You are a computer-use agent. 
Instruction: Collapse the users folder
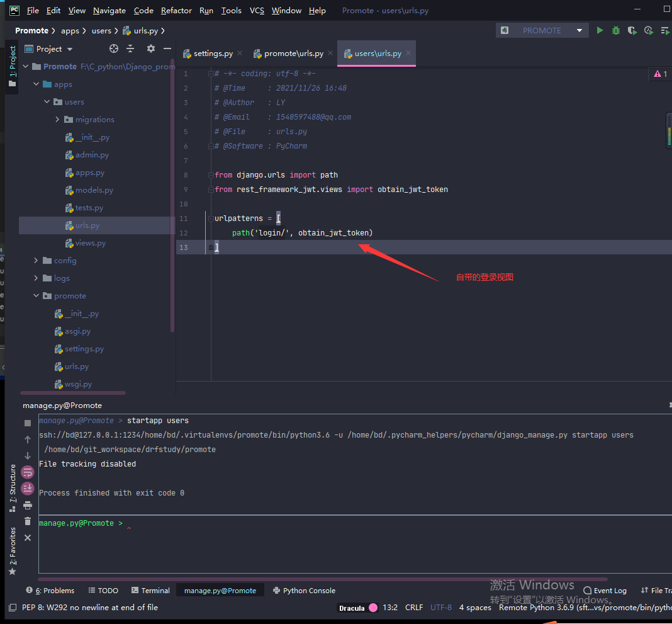(47, 101)
